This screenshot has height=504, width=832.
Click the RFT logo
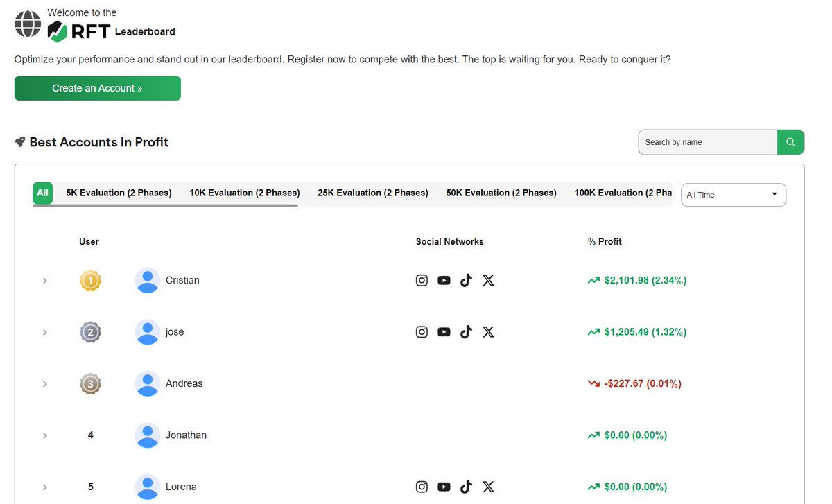click(x=79, y=31)
